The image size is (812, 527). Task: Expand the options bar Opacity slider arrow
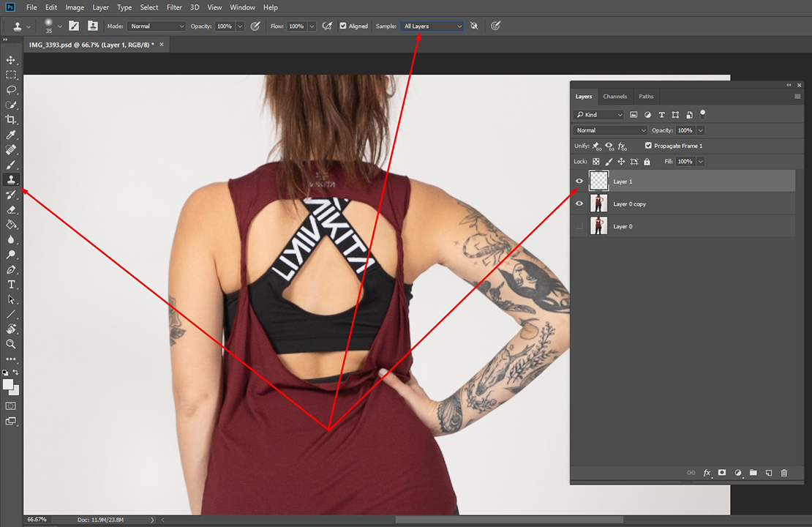point(240,26)
